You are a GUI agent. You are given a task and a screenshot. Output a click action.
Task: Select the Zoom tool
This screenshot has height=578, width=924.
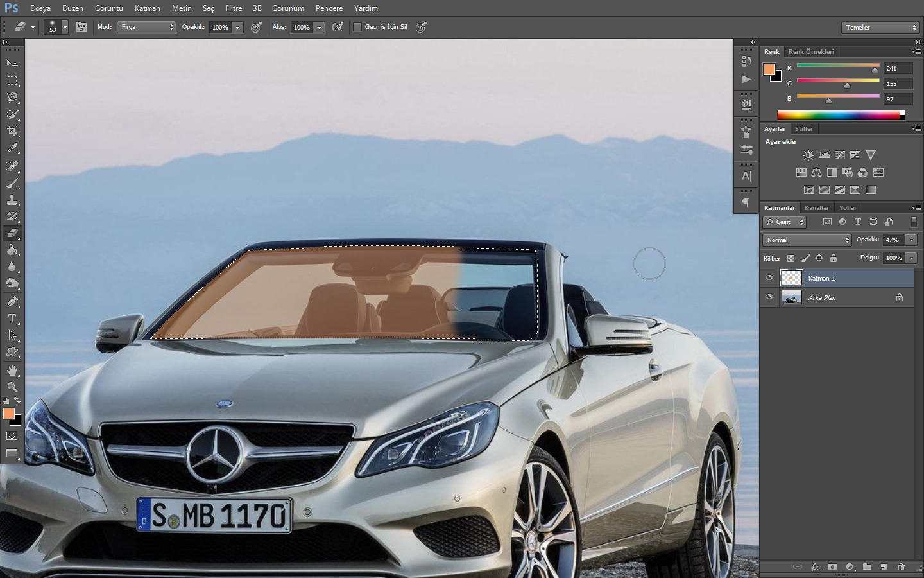pos(12,387)
